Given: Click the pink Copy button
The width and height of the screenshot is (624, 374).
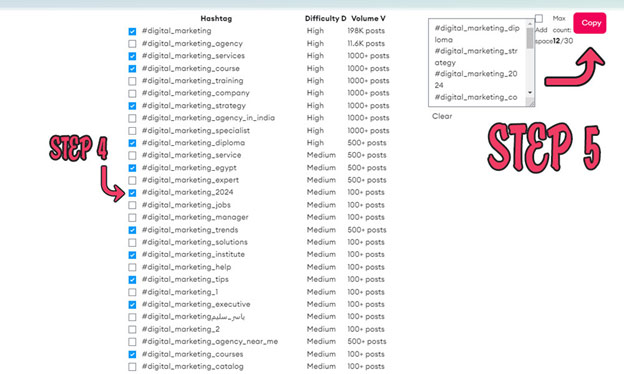Looking at the screenshot, I should pyautogui.click(x=590, y=23).
